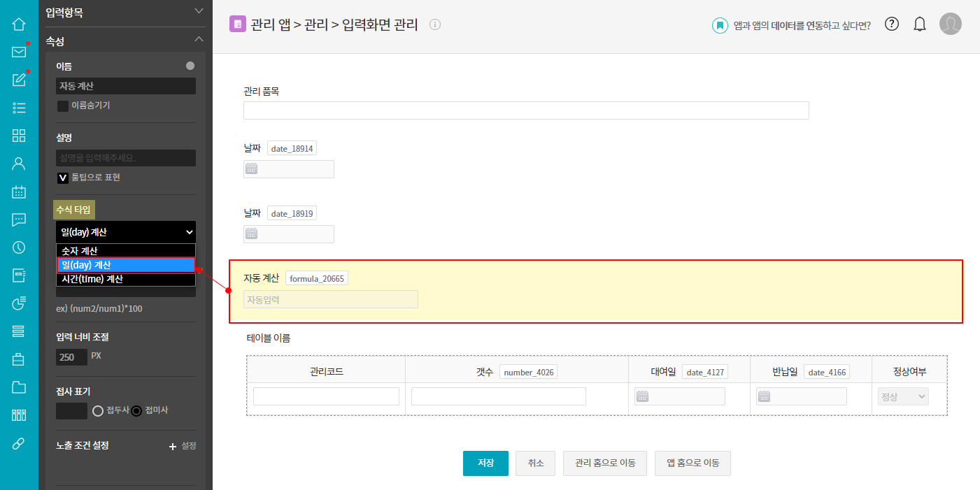
Task: Click the purple app icon beside the title
Action: coord(238,24)
